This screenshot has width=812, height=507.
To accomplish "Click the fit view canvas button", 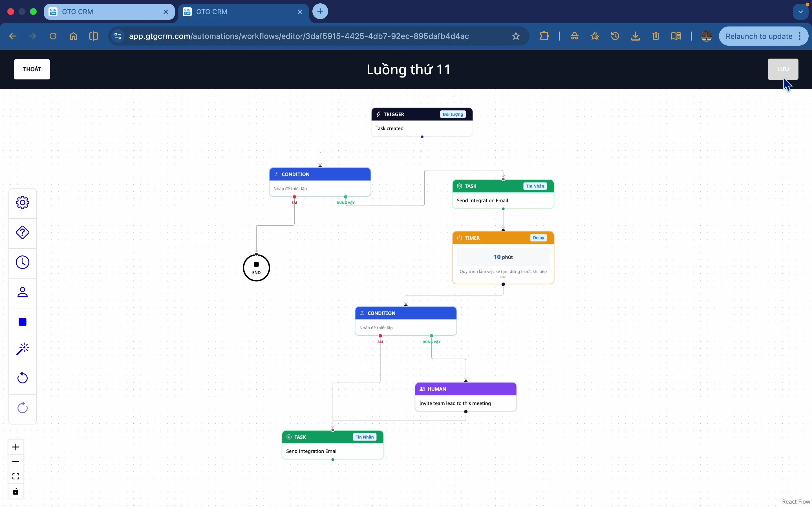I will pos(16,477).
